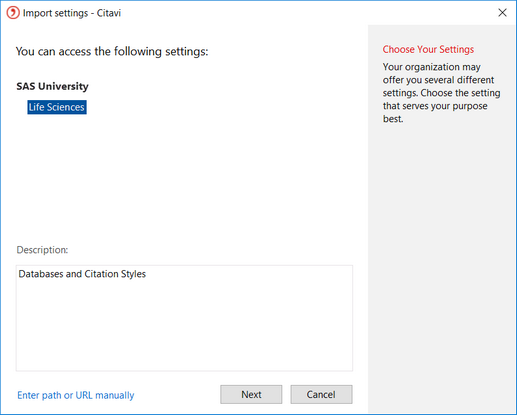Select the Life Sciences setting
This screenshot has width=517, height=415.
(x=57, y=107)
